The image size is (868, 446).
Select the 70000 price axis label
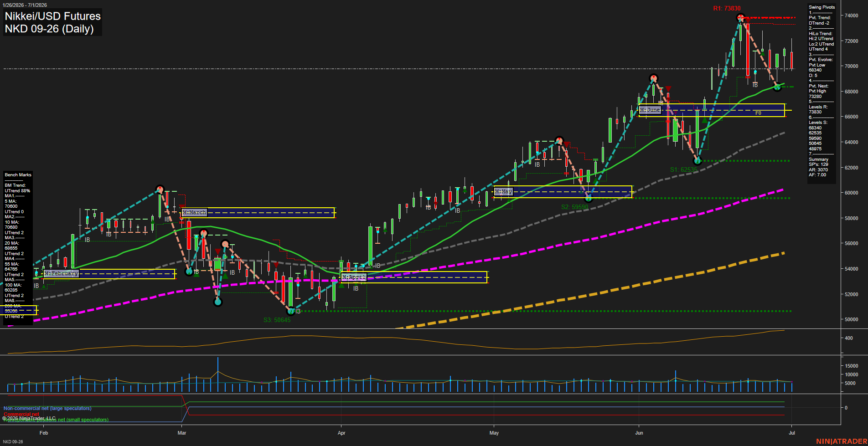click(x=851, y=66)
